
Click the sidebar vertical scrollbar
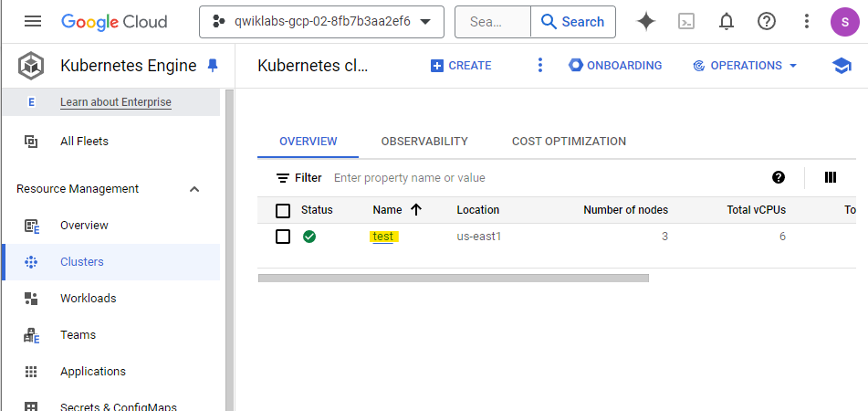tap(230, 249)
